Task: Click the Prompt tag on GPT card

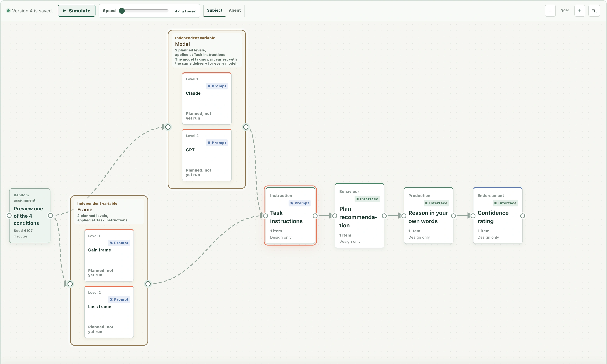Action: point(217,143)
